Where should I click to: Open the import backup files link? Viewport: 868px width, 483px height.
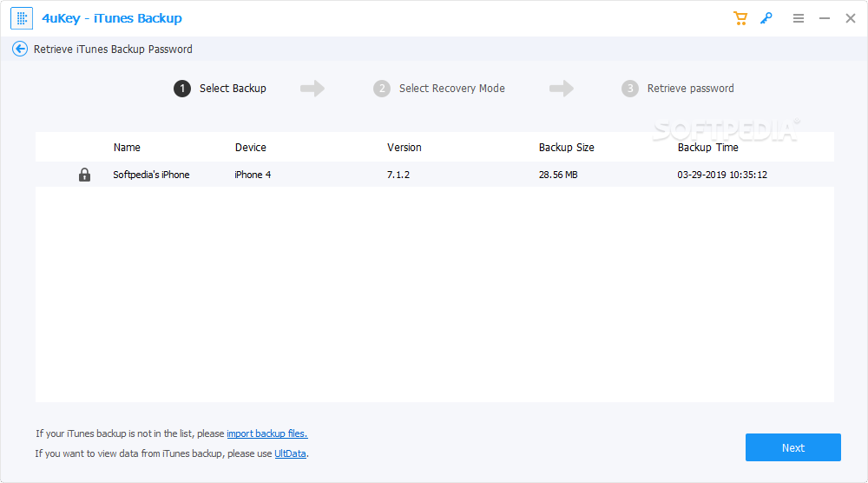pos(266,433)
